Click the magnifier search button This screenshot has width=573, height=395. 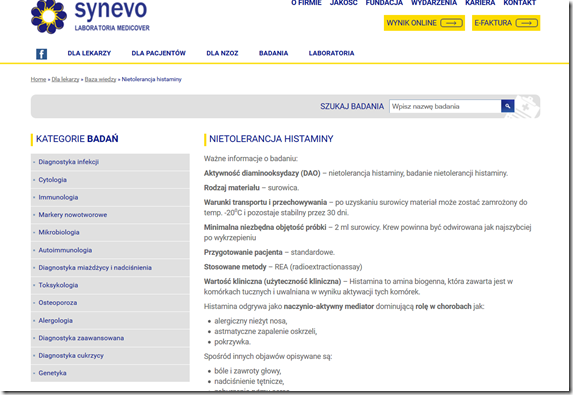(x=508, y=106)
